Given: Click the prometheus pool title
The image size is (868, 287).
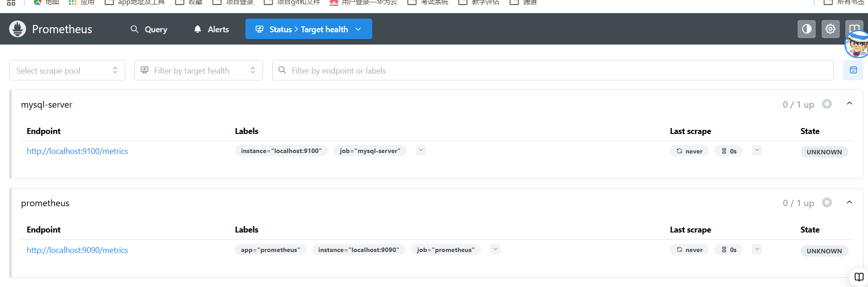Looking at the screenshot, I should pos(45,203).
